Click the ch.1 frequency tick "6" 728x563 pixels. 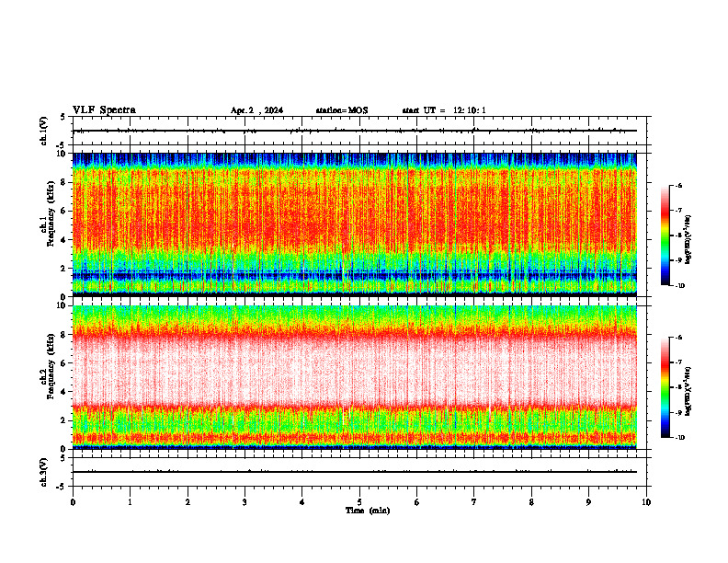pyautogui.click(x=64, y=212)
